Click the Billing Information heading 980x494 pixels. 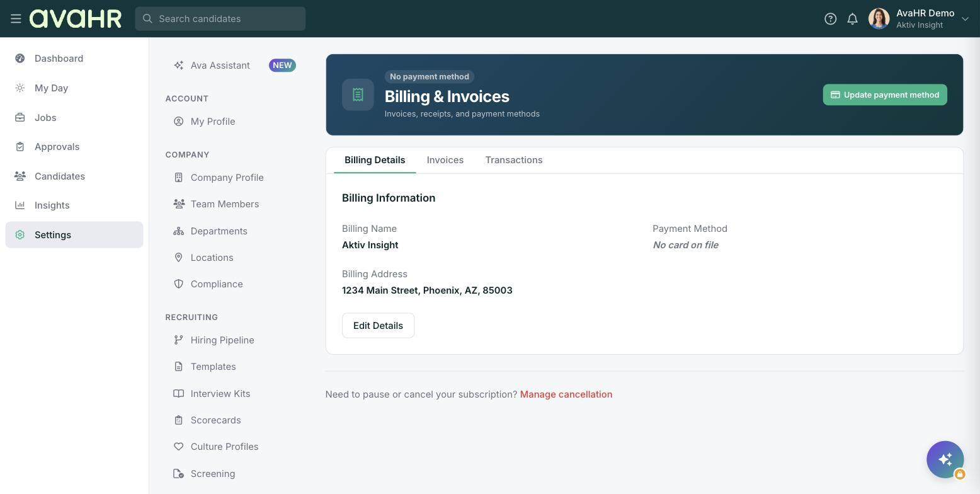389,198
